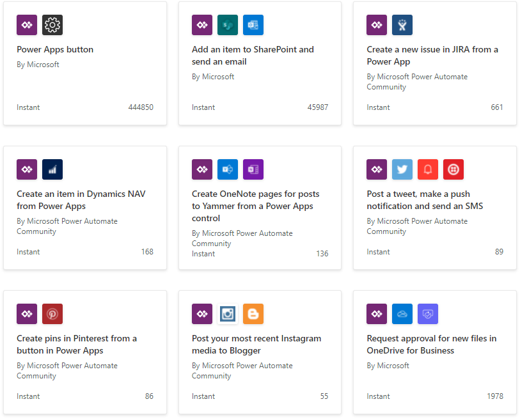Screen dimensions: 520x420
Task: Click the gear icon on Power Apps button card
Action: click(x=52, y=25)
